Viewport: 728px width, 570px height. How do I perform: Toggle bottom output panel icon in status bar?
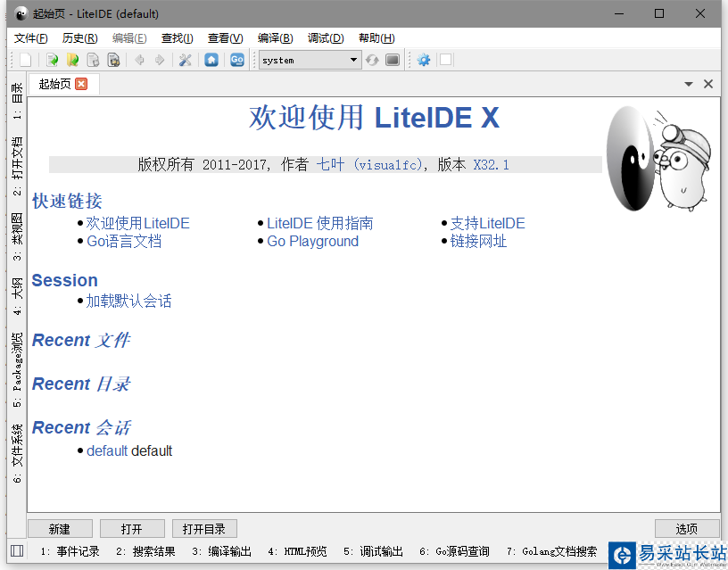[17, 551]
